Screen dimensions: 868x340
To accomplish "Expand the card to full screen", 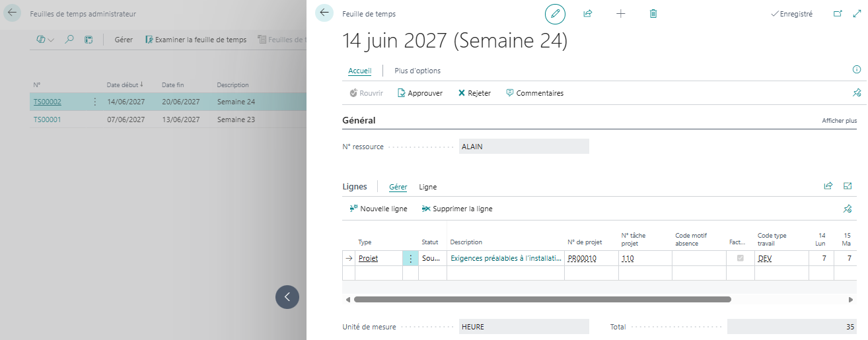I will point(857,13).
